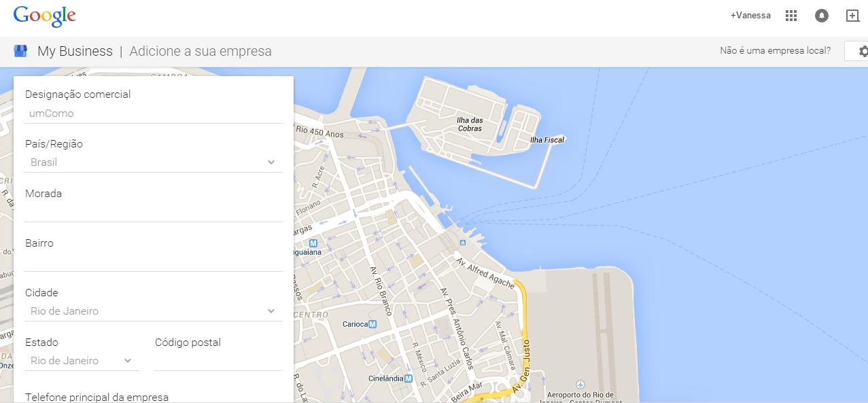
Task: Click the My Business storefront icon
Action: point(20,51)
